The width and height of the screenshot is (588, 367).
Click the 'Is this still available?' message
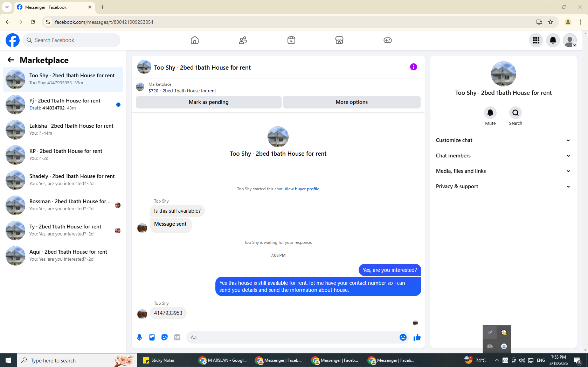tap(177, 211)
